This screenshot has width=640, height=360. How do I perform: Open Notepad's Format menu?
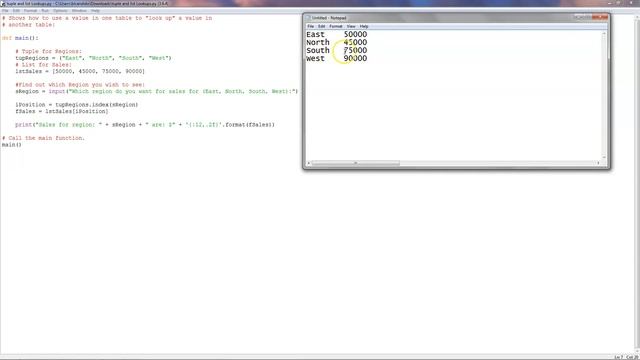[x=336, y=26]
